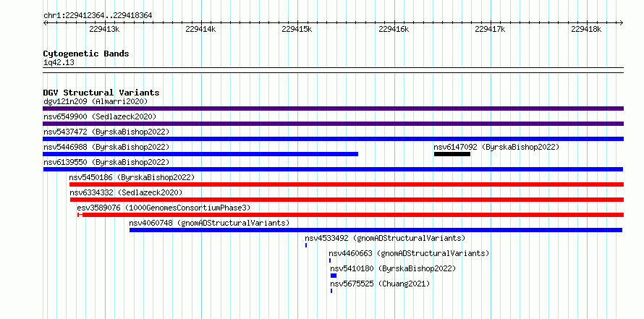The image size is (644, 319).
Task: Click the DGV Structural Variants track title
Action: click(x=101, y=93)
